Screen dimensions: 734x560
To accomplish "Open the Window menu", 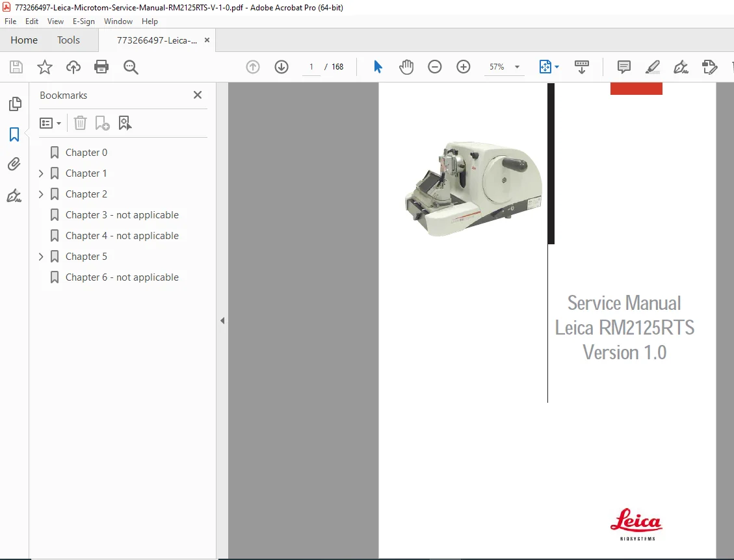I will coord(118,21).
